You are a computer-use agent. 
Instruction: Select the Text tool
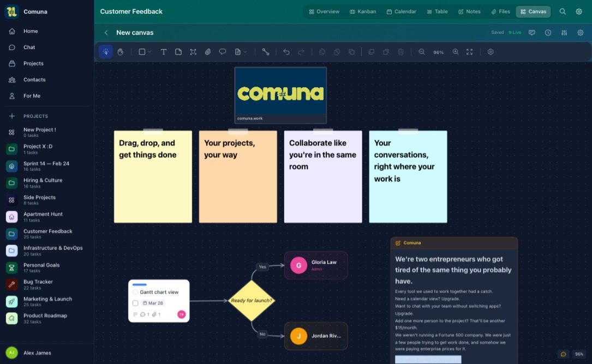coord(164,52)
